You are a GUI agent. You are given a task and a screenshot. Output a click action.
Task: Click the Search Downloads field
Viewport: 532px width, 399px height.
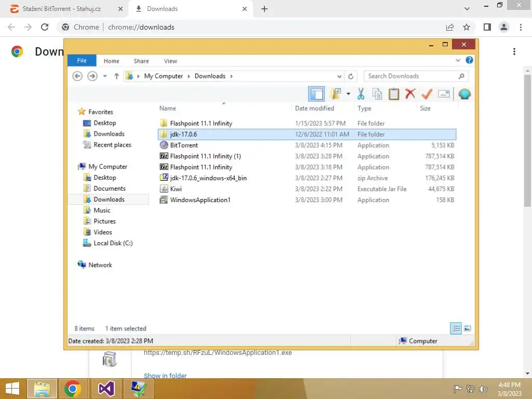416,76
